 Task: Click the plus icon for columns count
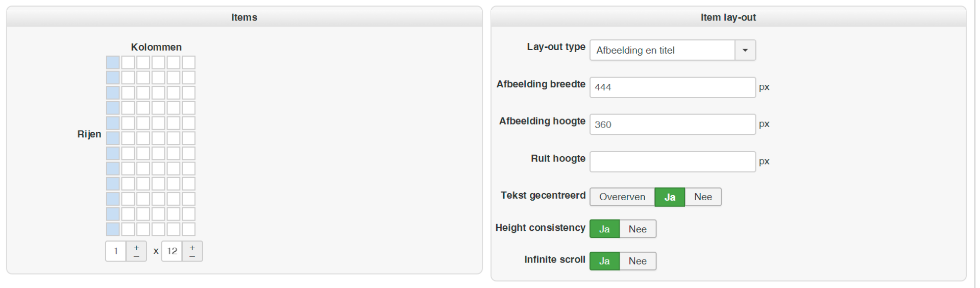(x=136, y=247)
